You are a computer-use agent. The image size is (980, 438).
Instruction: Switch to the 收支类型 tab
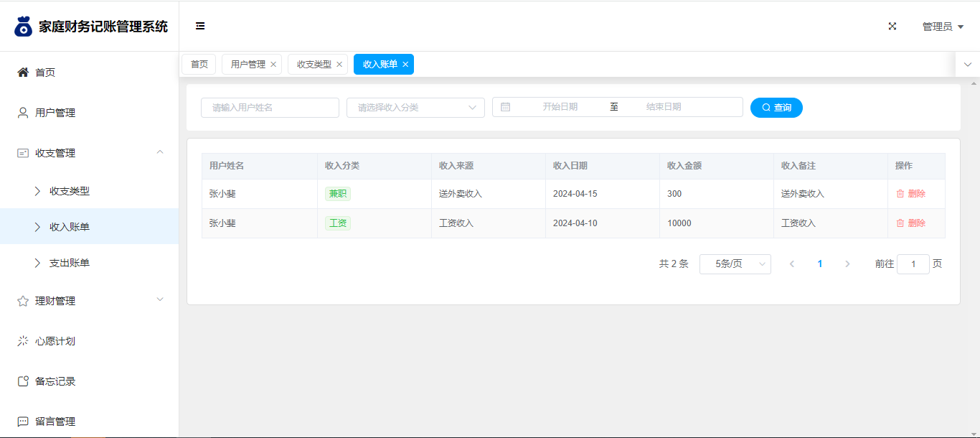[314, 65]
